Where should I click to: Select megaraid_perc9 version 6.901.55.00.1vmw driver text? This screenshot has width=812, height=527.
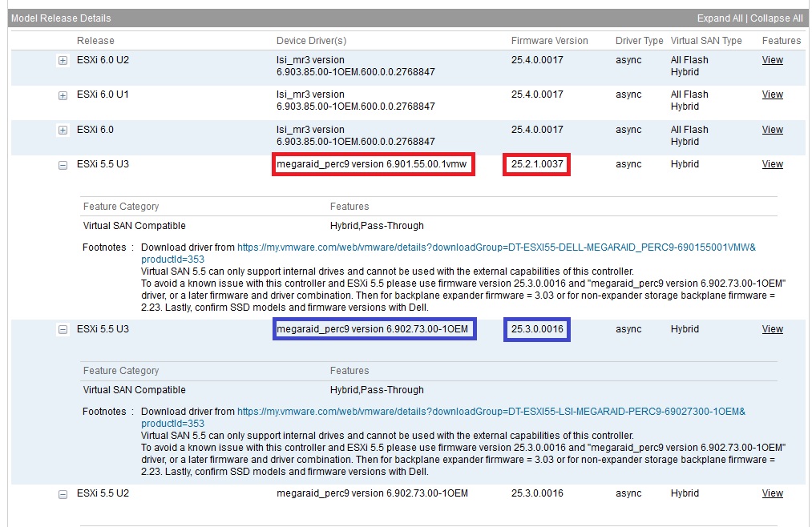[371, 164]
